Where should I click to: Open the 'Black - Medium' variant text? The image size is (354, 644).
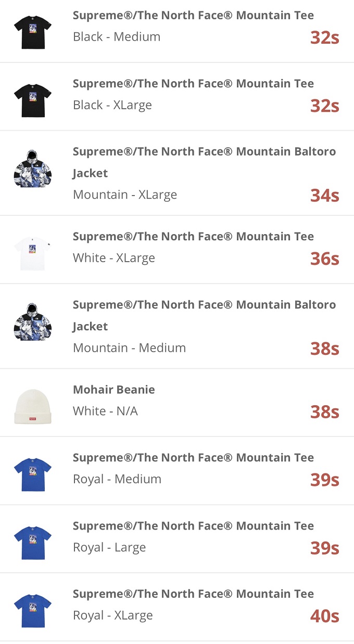117,37
